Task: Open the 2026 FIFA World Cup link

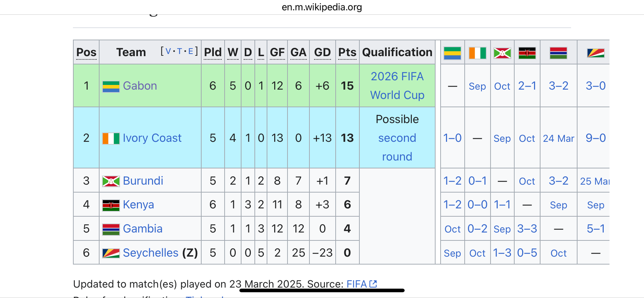Action: [397, 86]
